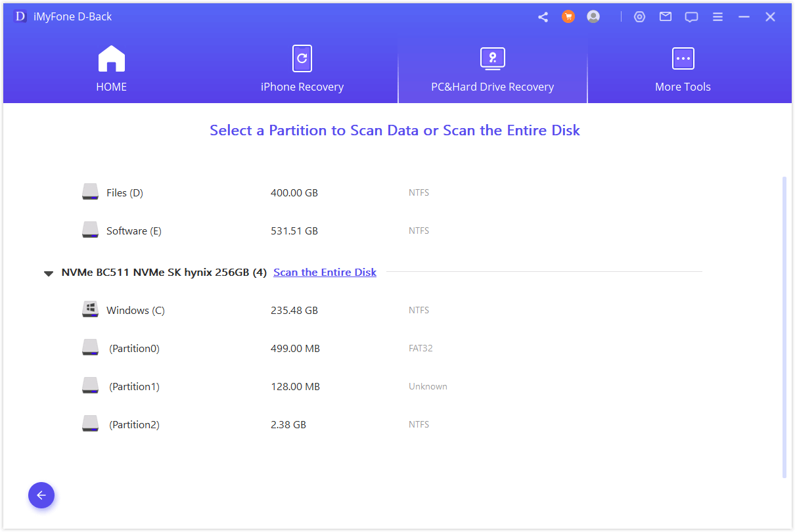Screen dimensions: 795x532
Task: Click the iPhone Recovery phone icon
Action: pyautogui.click(x=302, y=58)
